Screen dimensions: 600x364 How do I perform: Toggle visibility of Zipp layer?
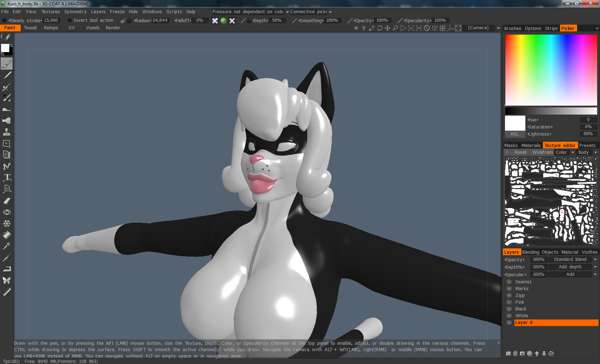509,295
